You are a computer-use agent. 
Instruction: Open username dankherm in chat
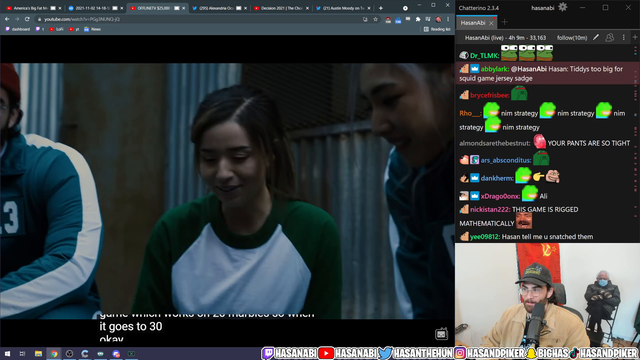pos(497,178)
